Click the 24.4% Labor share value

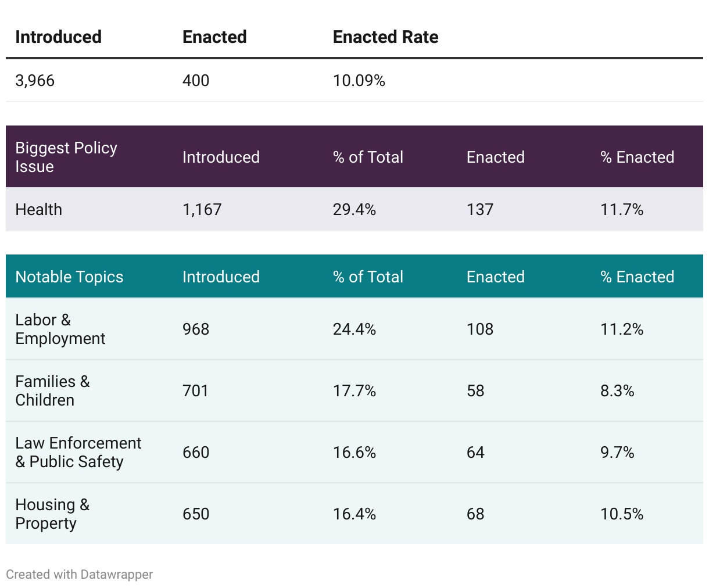354,329
